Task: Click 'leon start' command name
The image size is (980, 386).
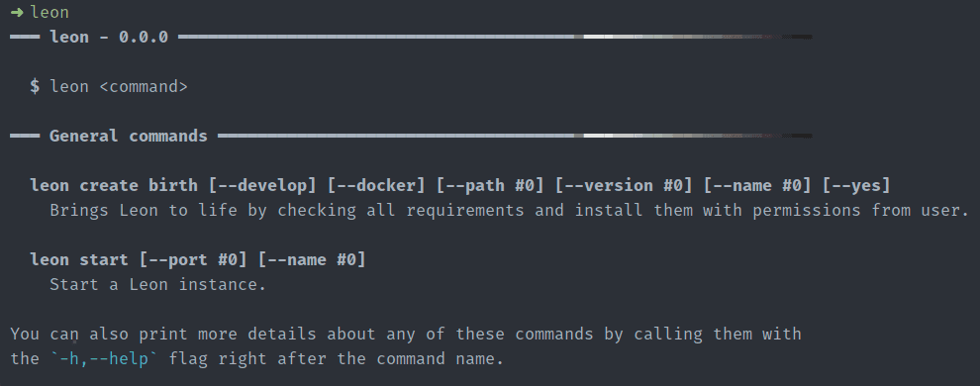Action: tap(79, 259)
